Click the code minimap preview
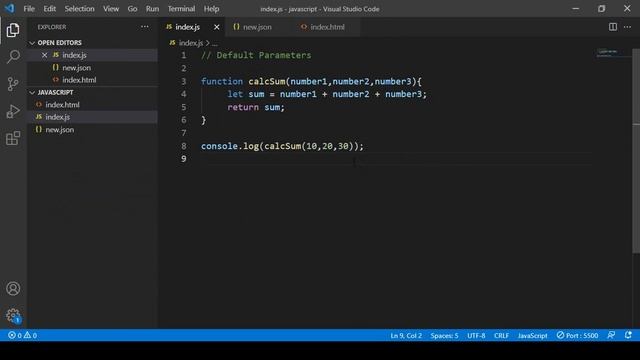Image resolution: width=640 pixels, height=360 pixels. coord(609,53)
